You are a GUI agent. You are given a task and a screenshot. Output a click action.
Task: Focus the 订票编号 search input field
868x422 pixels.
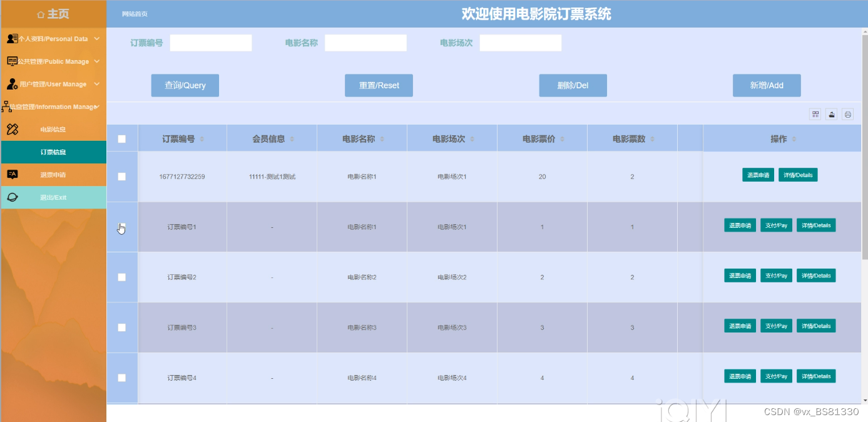tap(211, 43)
